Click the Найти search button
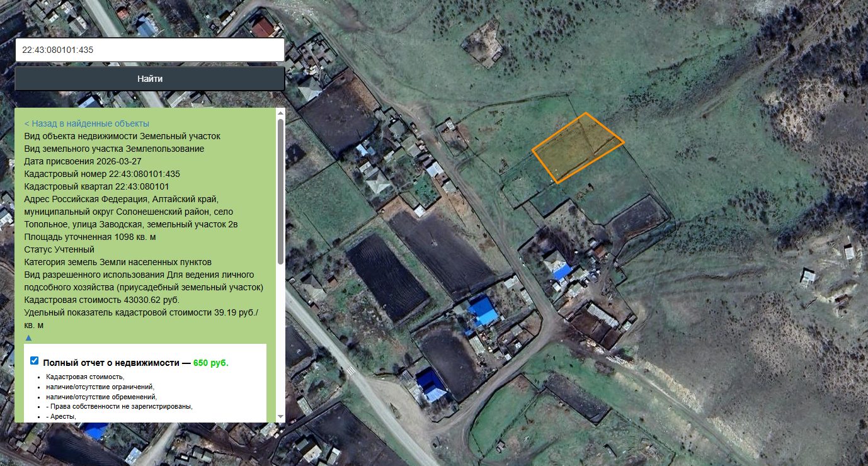 pos(150,79)
